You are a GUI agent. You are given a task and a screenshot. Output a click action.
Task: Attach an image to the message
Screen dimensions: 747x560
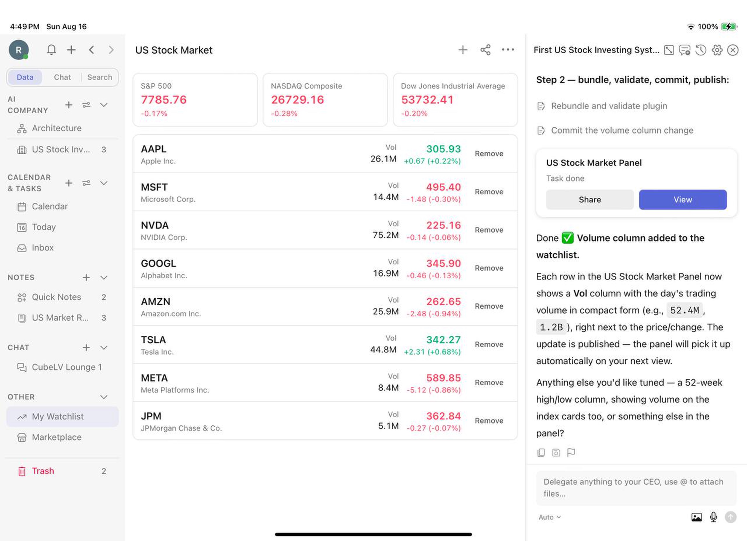pyautogui.click(x=697, y=517)
